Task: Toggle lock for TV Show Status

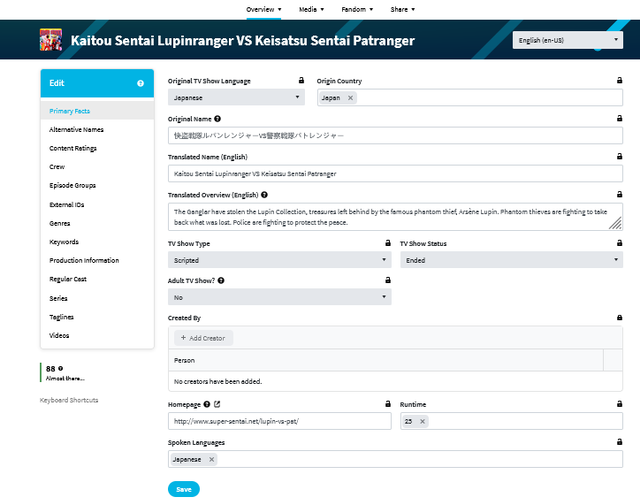Action: tap(620, 243)
